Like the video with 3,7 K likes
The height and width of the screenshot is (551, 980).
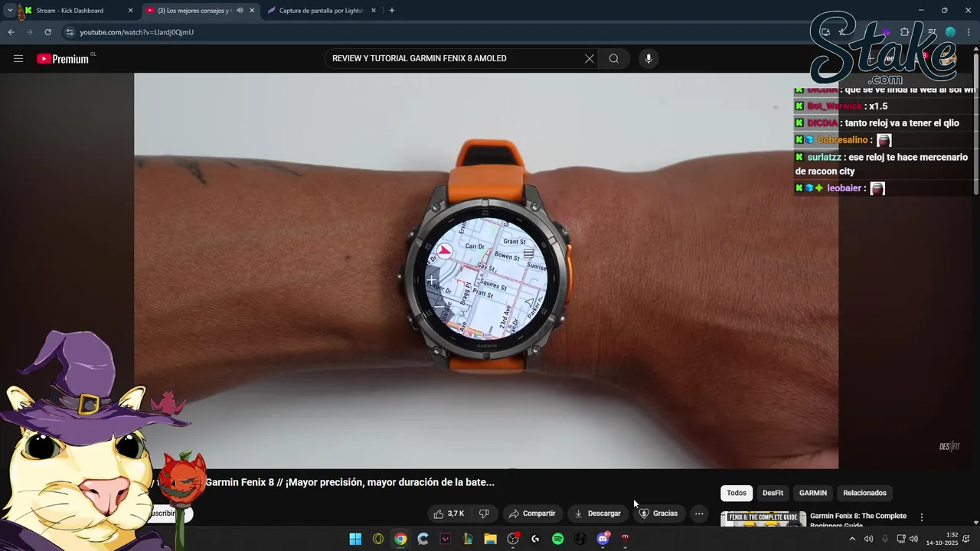pyautogui.click(x=449, y=514)
